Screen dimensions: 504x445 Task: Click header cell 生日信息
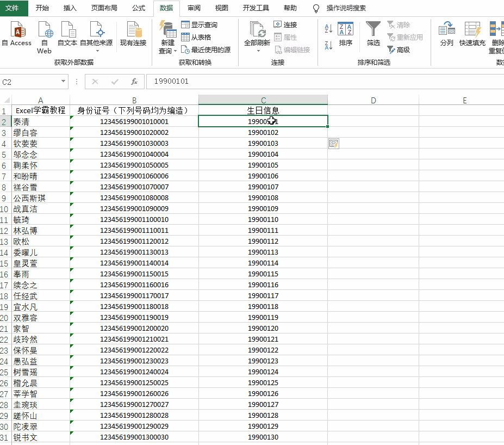(x=263, y=110)
